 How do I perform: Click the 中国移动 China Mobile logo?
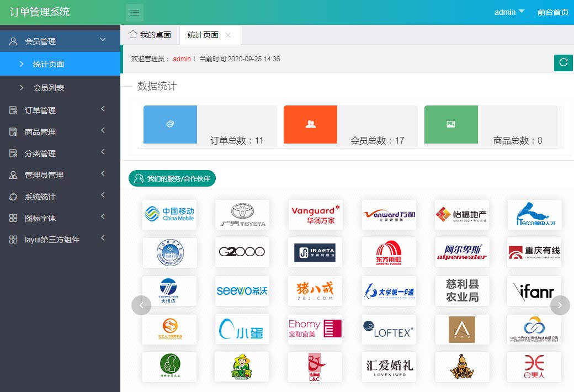pos(169,215)
